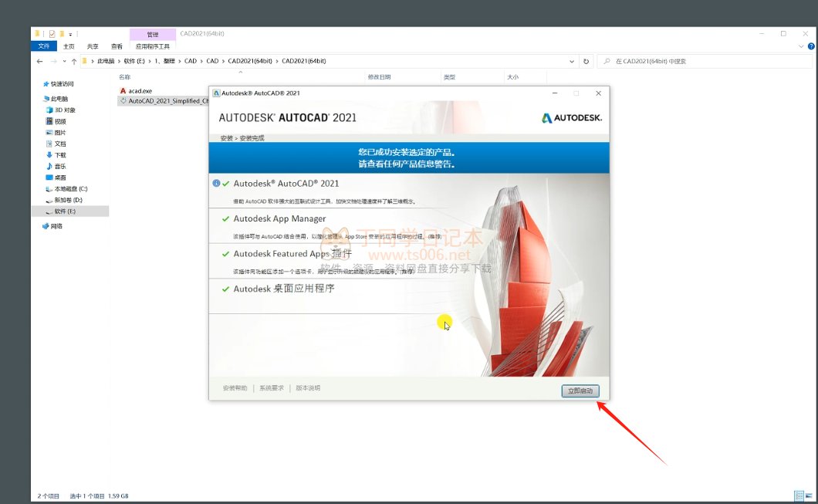Click the forward arrow in Explorer
The width and height of the screenshot is (818, 504).
coord(53,61)
